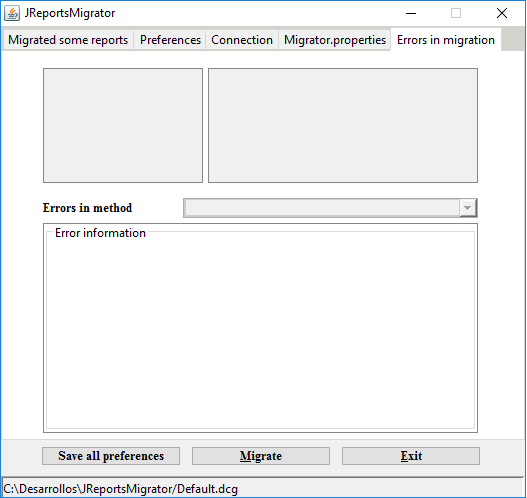Click the JReportsMigrator title bar text
Image resolution: width=527 pixels, height=498 pixels.
point(70,13)
